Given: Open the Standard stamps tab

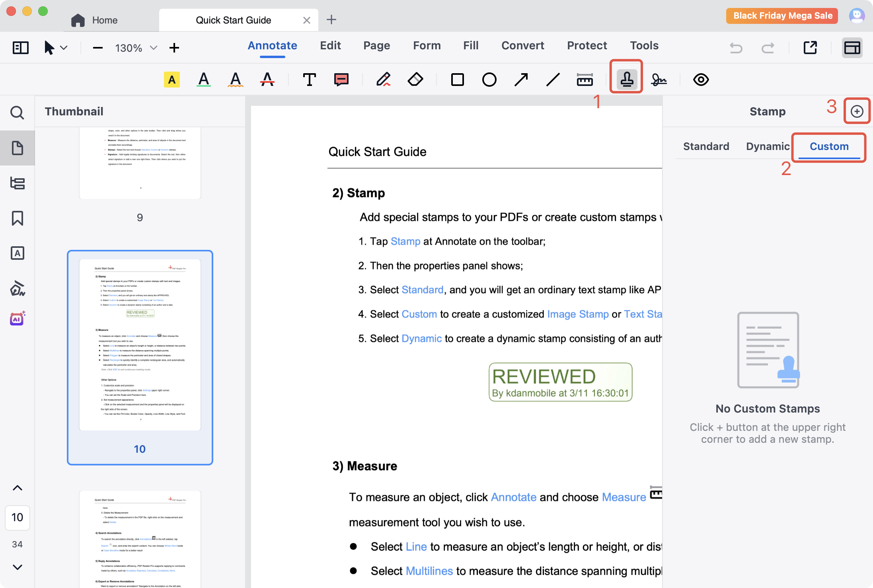Looking at the screenshot, I should pos(706,146).
